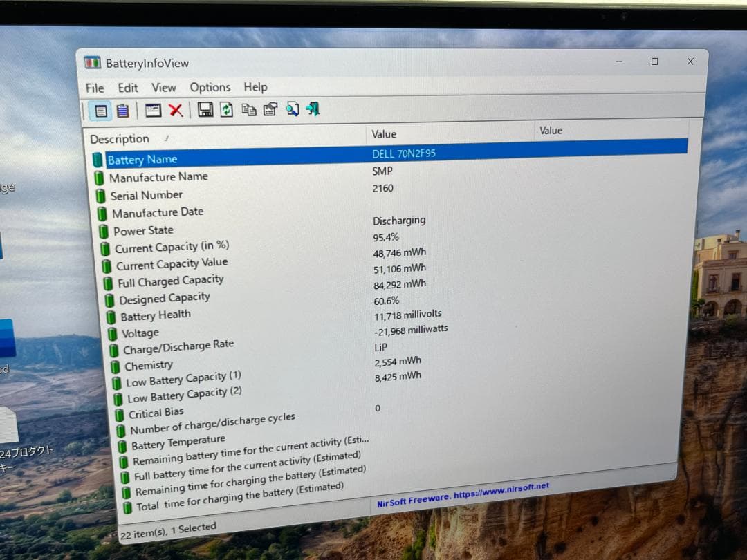Screen dimensions: 747x560
Task: Click the Show Battery Log toolbar icon
Action: point(122,111)
